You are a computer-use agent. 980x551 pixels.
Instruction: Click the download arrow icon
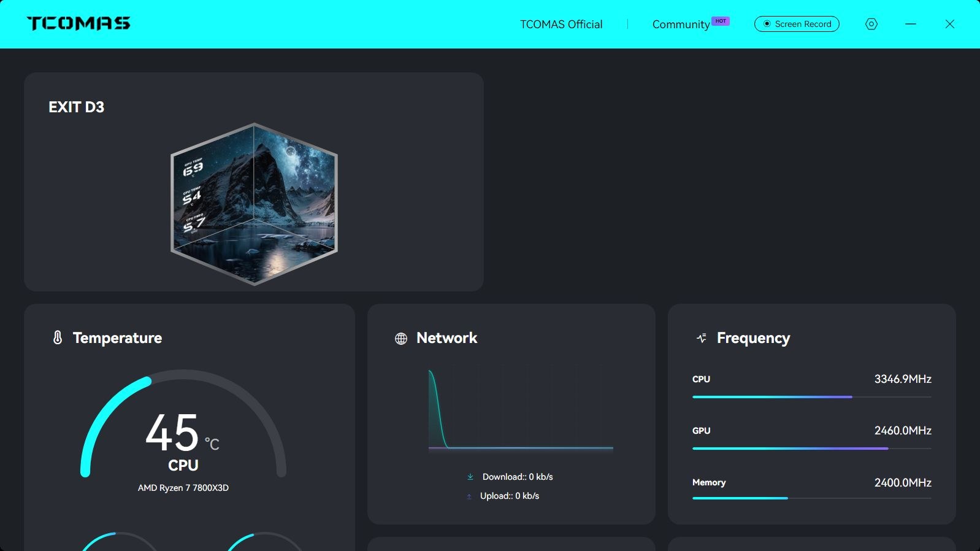pos(470,477)
